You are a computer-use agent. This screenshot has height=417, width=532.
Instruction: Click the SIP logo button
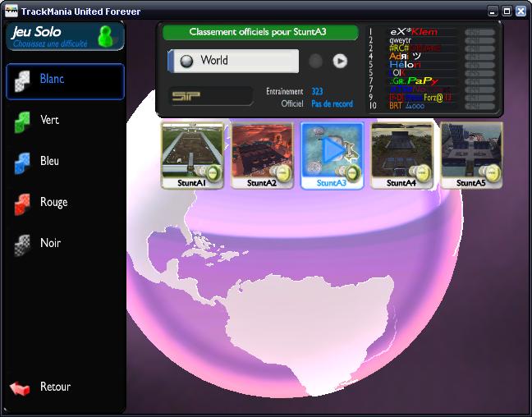click(x=210, y=96)
